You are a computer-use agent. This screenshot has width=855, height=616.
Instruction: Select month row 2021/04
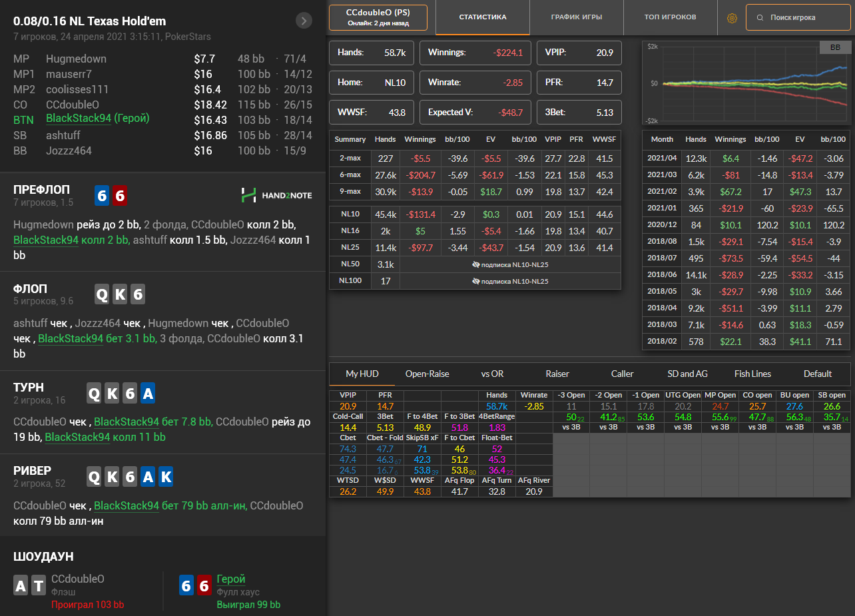coord(746,158)
